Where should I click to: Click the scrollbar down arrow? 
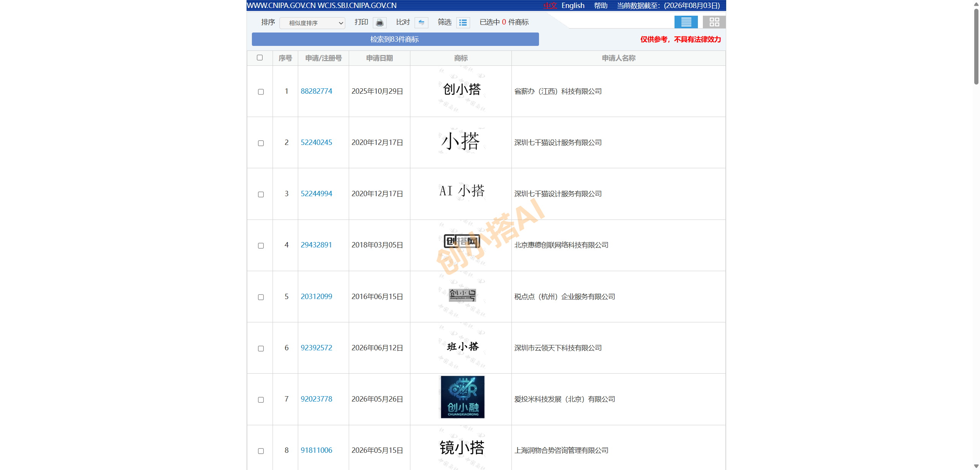[x=976, y=466]
